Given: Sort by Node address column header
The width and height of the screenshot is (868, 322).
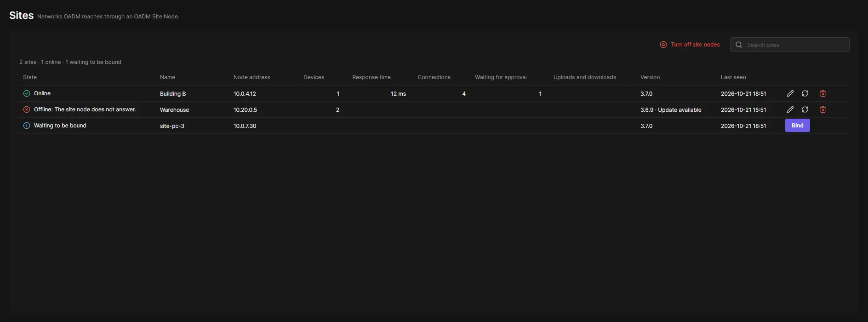Looking at the screenshot, I should coord(252,77).
